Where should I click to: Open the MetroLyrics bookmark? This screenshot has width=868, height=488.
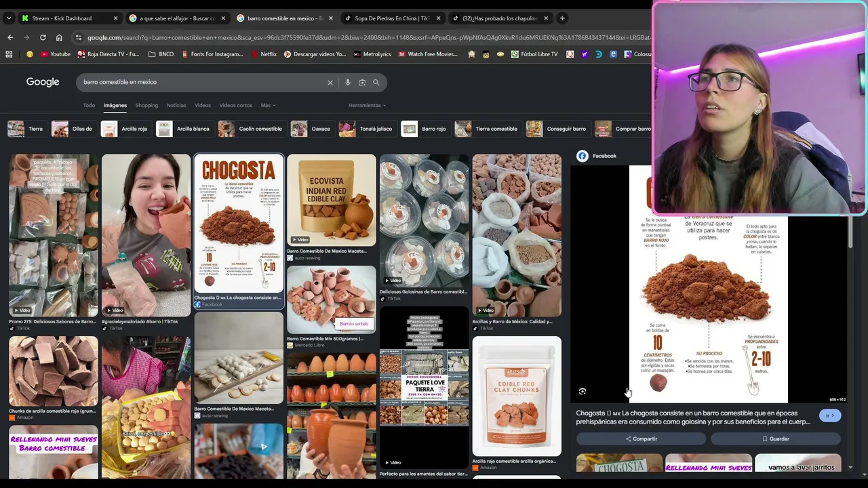pos(372,54)
